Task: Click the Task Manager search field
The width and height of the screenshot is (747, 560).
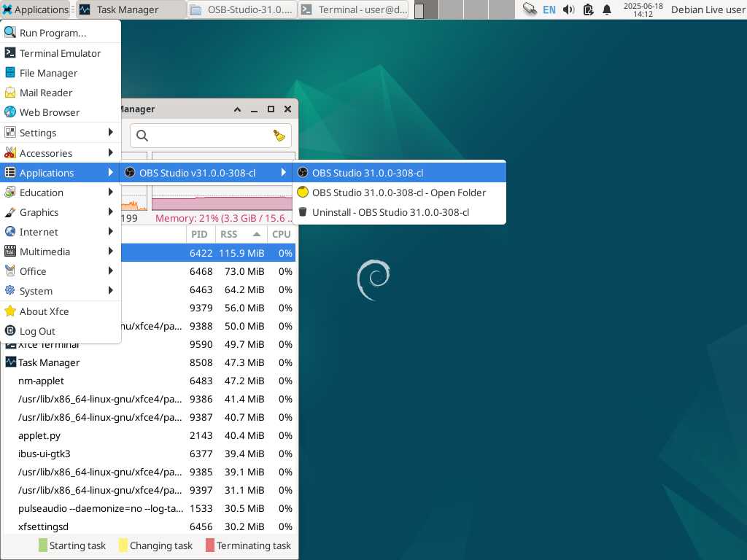Action: (x=211, y=136)
